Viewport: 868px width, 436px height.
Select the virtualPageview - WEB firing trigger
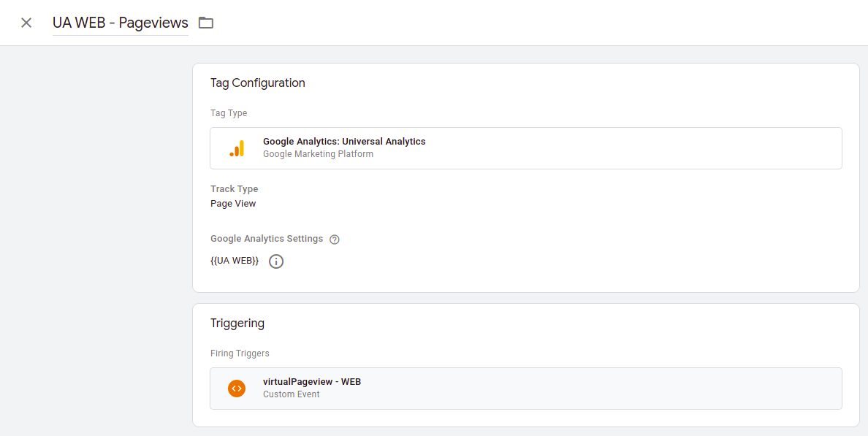(x=526, y=388)
